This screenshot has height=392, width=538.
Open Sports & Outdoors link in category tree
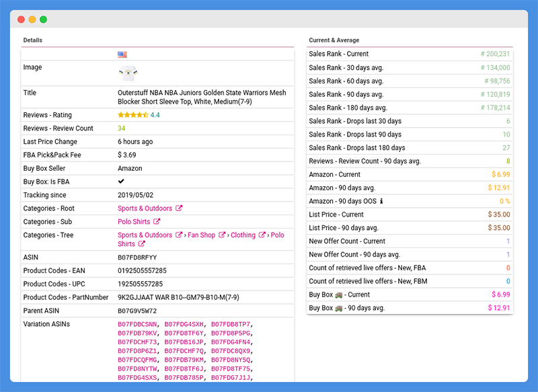coord(145,235)
